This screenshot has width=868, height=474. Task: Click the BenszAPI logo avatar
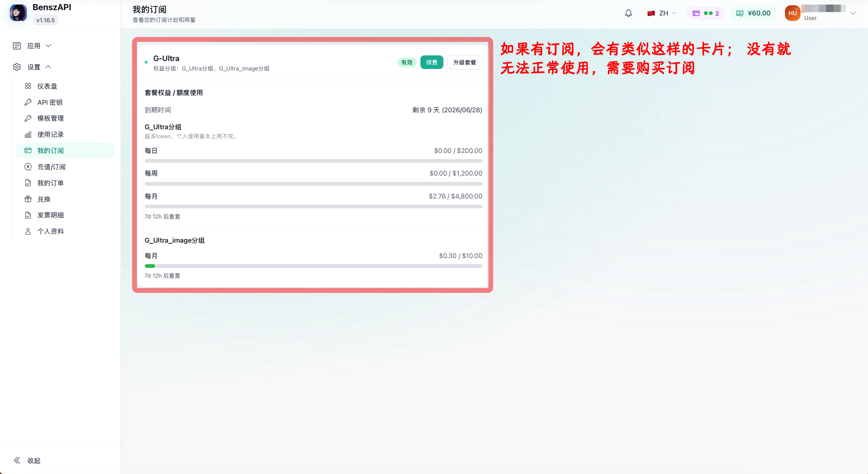tap(18, 13)
